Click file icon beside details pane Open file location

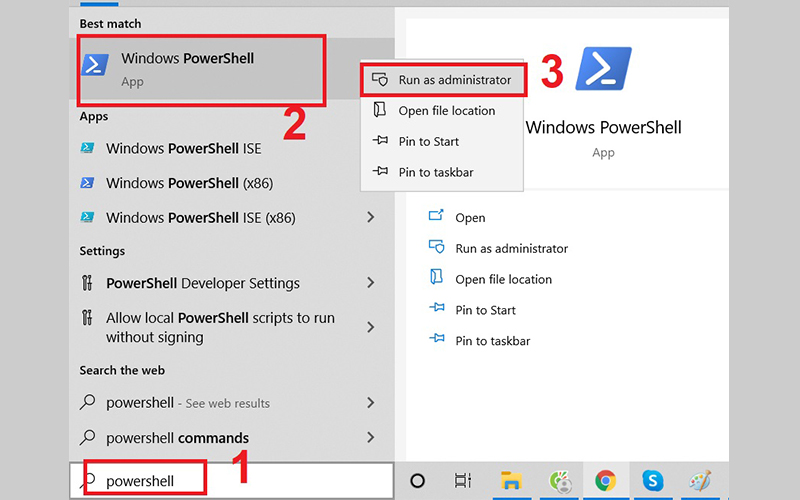coord(436,277)
